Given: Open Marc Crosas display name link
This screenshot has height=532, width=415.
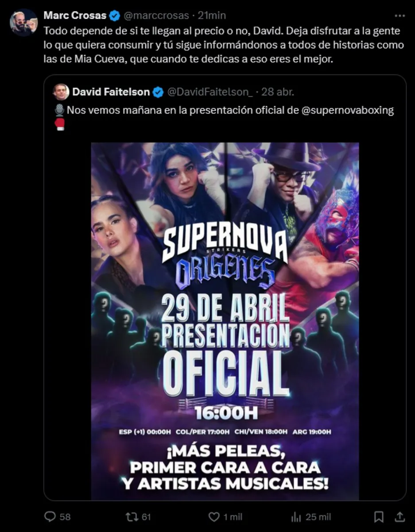Looking at the screenshot, I should 75,16.
